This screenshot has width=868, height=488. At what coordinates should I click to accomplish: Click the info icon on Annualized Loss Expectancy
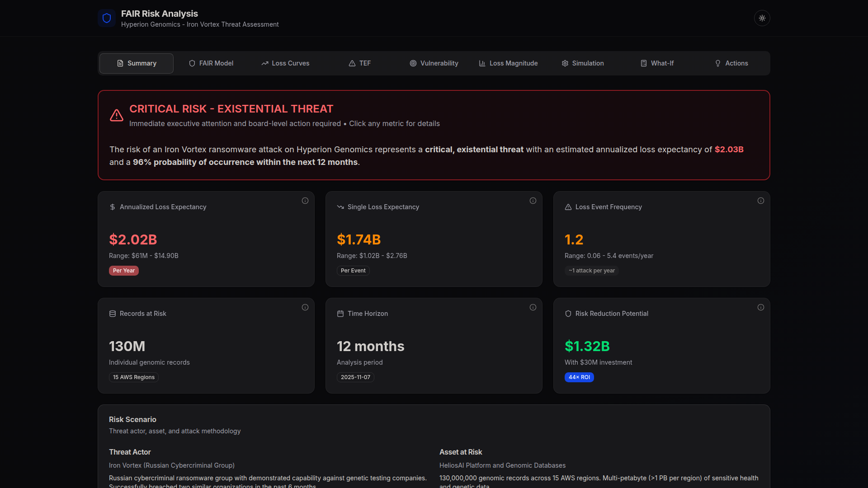tap(305, 201)
